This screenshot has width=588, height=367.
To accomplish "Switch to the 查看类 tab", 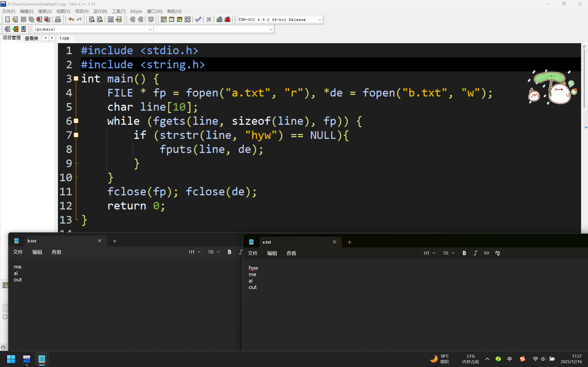I will click(x=31, y=38).
